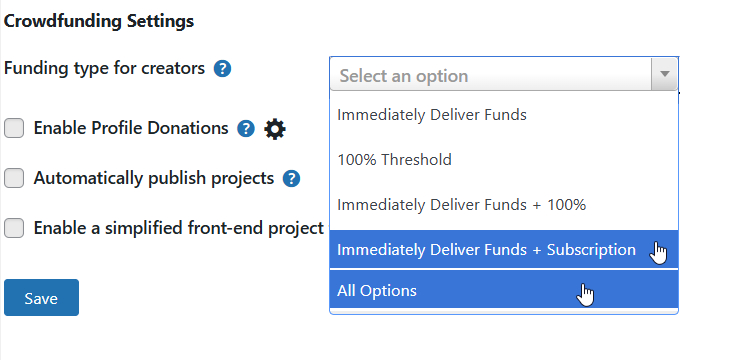Click 'Enable a simplified front-end project' label text
This screenshot has width=730, height=360.
pos(178,228)
